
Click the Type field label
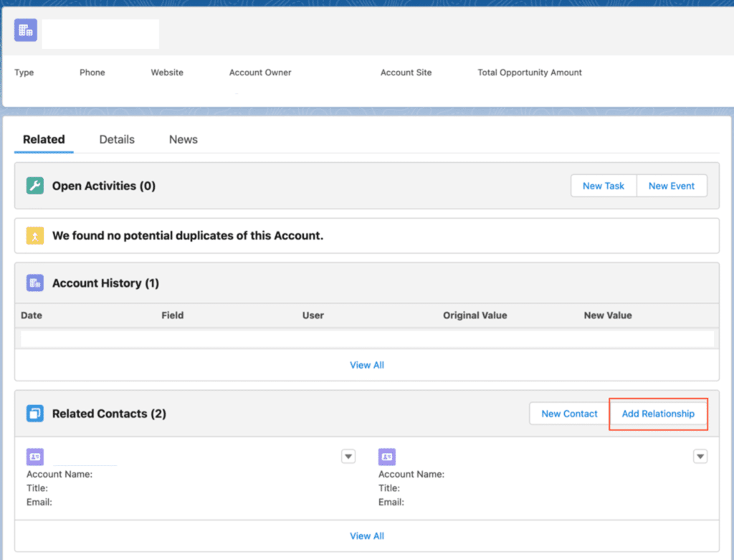[x=24, y=72]
